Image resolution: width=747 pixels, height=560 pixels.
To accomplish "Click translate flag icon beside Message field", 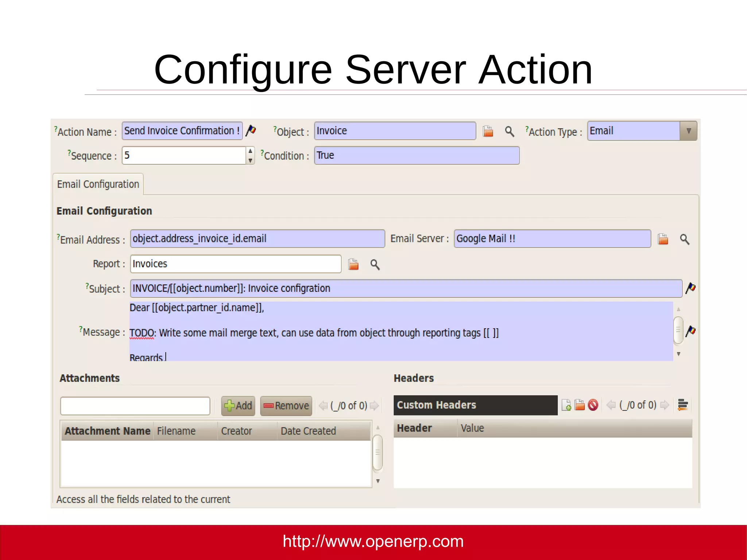I will coord(690,331).
